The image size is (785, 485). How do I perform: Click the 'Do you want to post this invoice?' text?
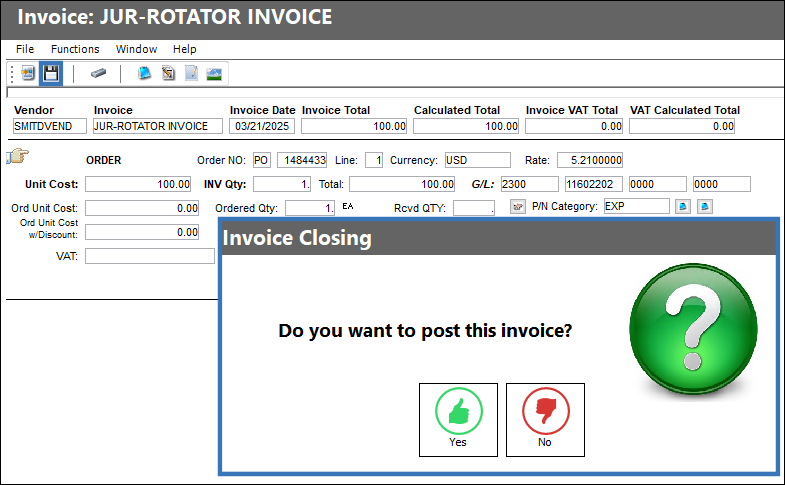click(x=425, y=331)
